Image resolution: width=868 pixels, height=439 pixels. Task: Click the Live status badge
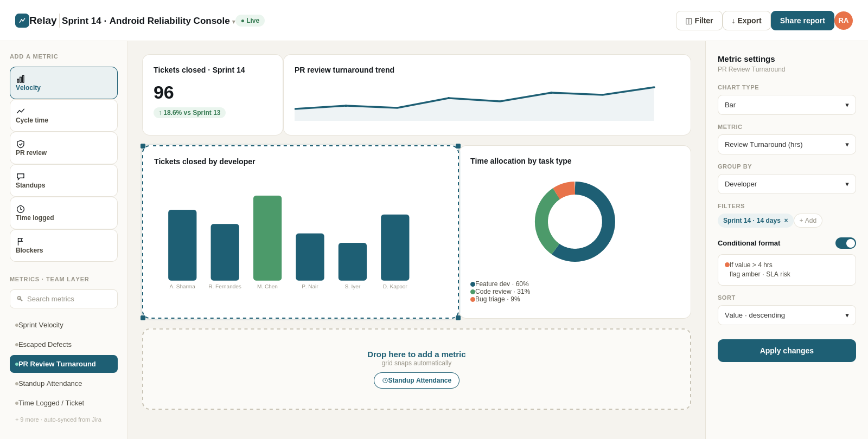(250, 21)
